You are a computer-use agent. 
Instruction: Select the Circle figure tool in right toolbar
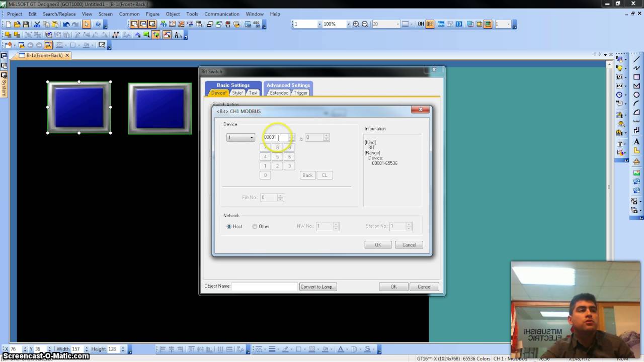(x=636, y=95)
